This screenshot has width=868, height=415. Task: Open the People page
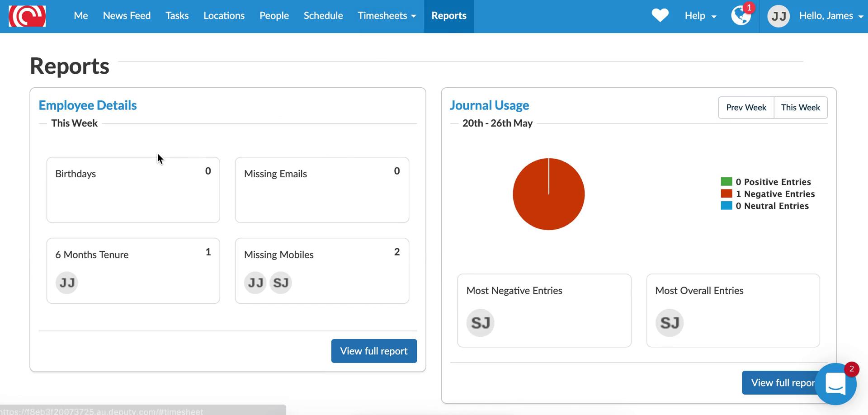[274, 16]
